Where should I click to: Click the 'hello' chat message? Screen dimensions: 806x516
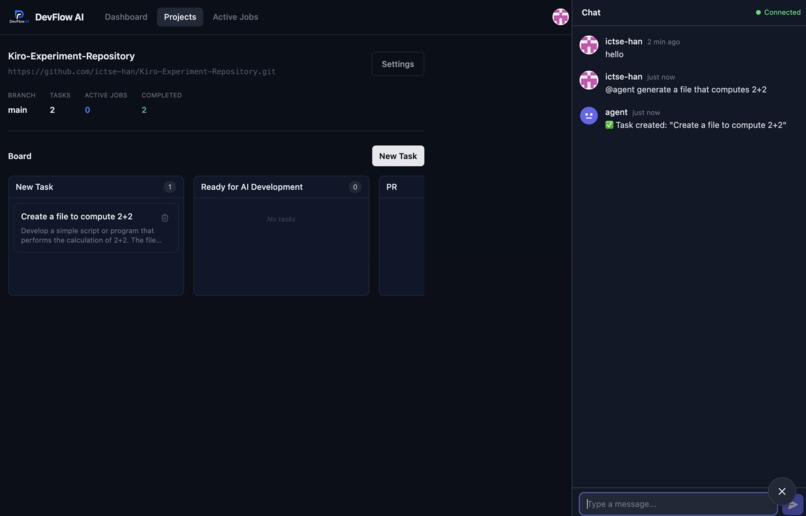[614, 54]
